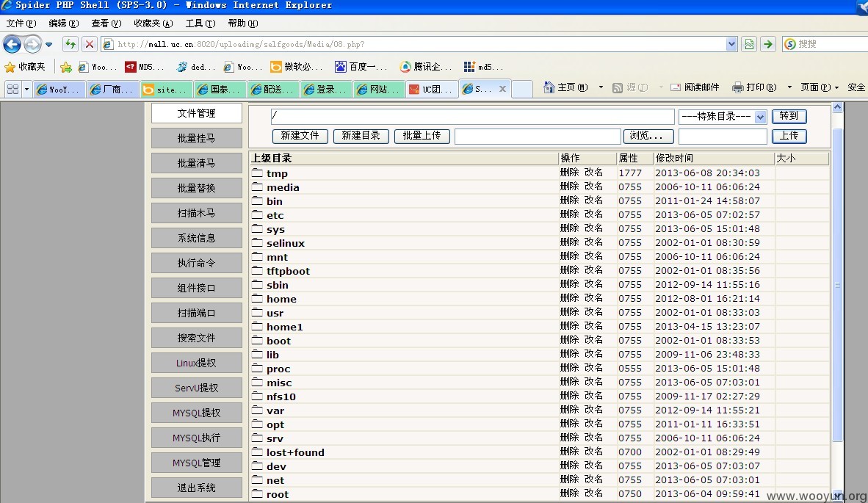The image size is (868, 503).
Task: Click the RSS feeds 源 icon
Action: pyautogui.click(x=618, y=87)
